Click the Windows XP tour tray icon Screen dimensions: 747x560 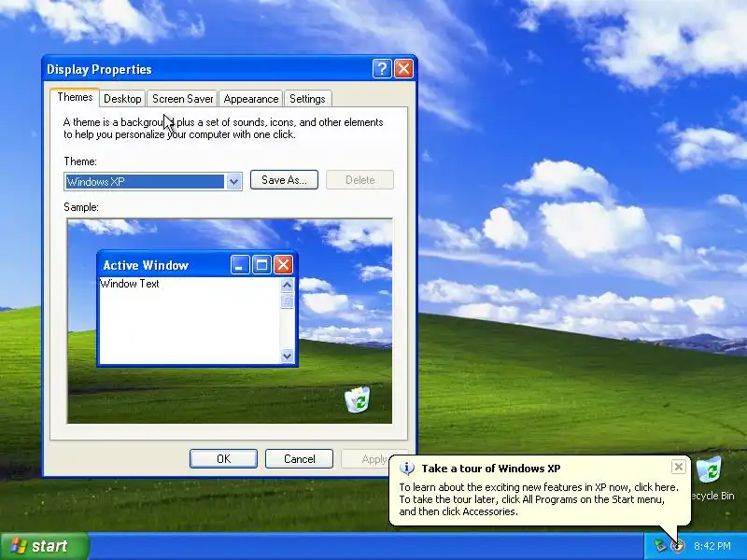(x=678, y=546)
